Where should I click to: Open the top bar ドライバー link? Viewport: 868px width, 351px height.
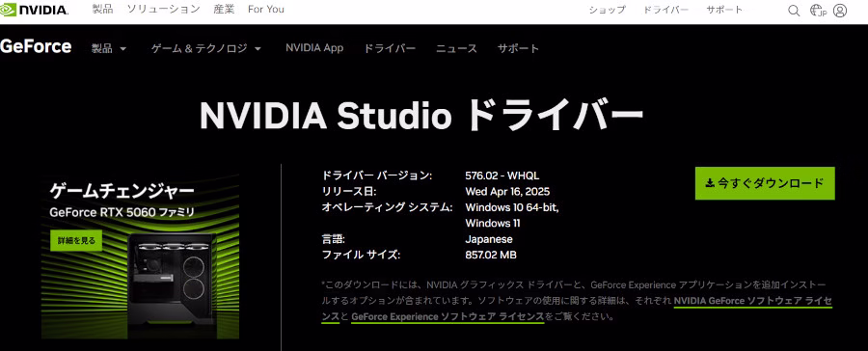point(665,10)
